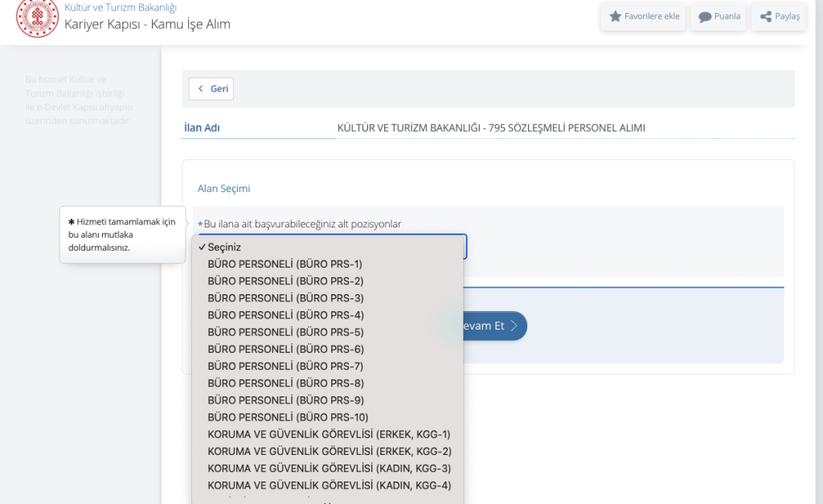
Task: Select BÜRO PERSONELİ (BÜRO PRS-3) from list
Action: click(x=285, y=297)
